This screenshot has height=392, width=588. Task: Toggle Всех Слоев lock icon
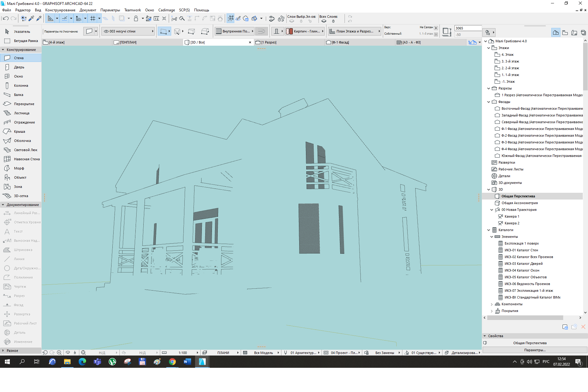click(333, 21)
